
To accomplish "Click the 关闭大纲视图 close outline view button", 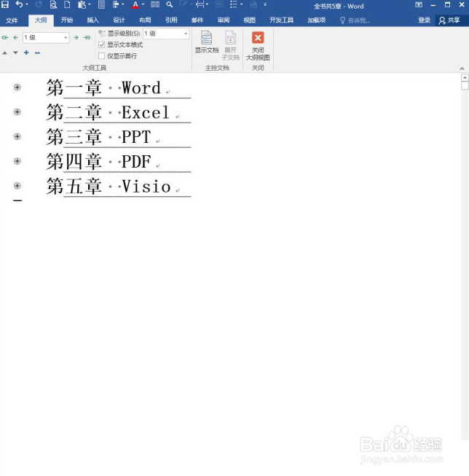I will click(x=258, y=46).
